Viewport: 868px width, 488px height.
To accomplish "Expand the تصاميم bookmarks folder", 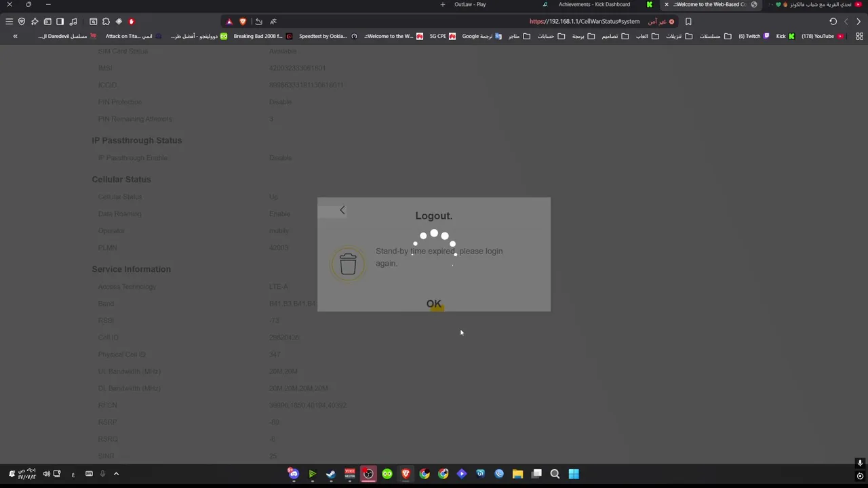I will point(615,37).
